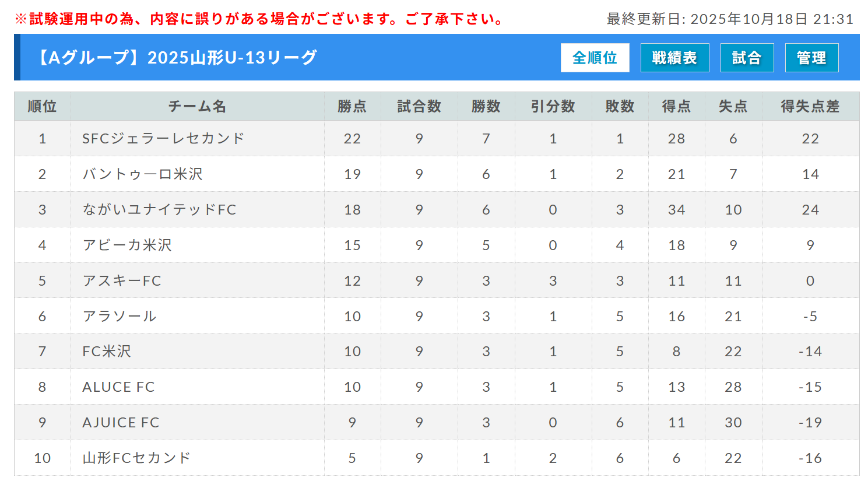Select team SFCジェラーレセカンド
The width and height of the screenshot is (868, 488).
pyautogui.click(x=163, y=139)
